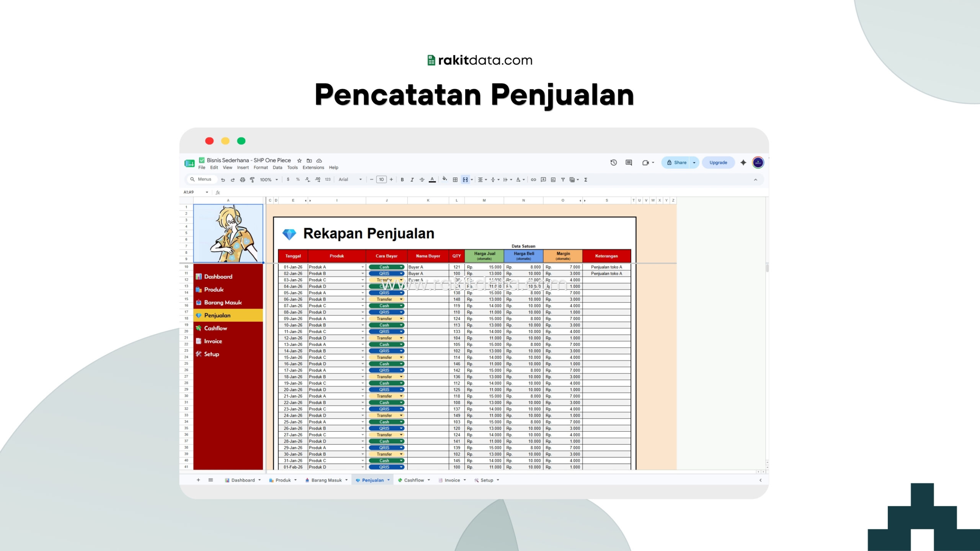980x551 pixels.
Task: Open the fill color bucket
Action: pos(444,179)
